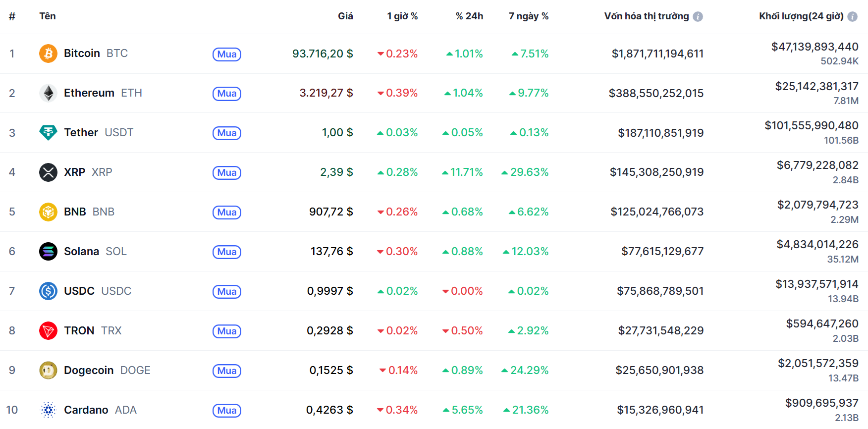Click Mua button for USDC

227,292
